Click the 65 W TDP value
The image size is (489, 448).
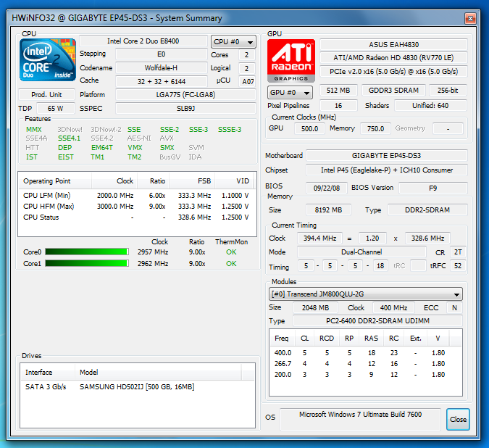(x=56, y=108)
